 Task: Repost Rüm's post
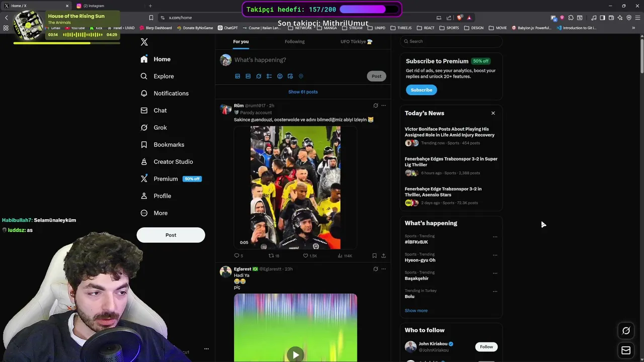(x=274, y=256)
